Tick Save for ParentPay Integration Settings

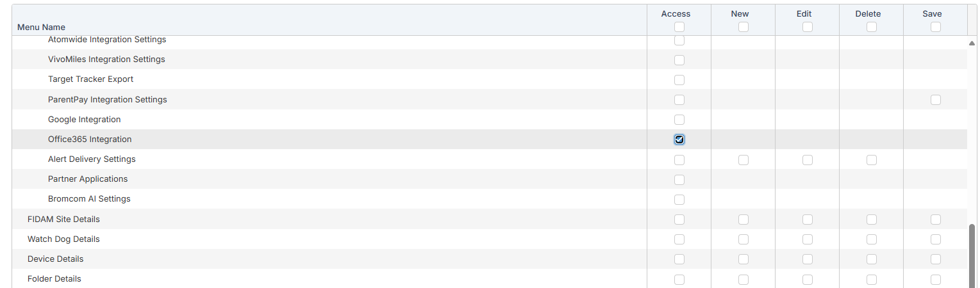click(x=936, y=100)
